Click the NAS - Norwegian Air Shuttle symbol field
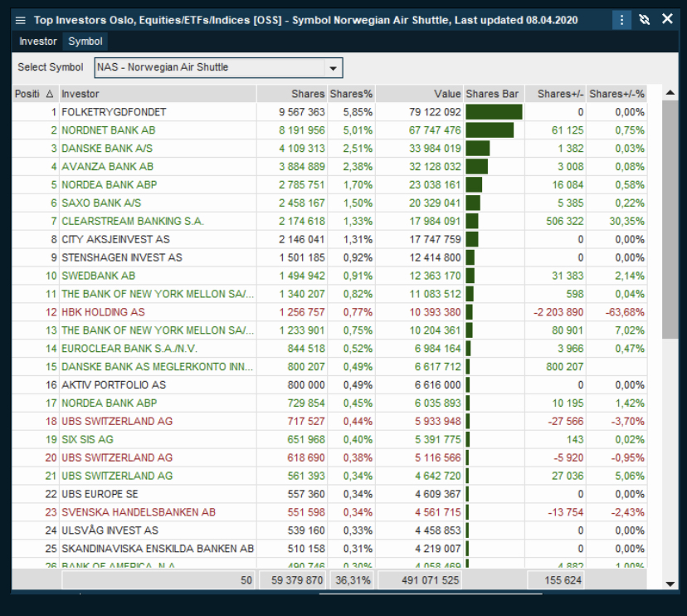 click(218, 67)
